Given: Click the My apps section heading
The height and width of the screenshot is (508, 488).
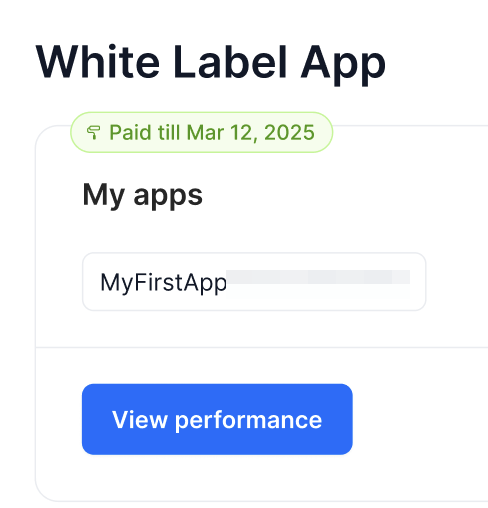Looking at the screenshot, I should (x=143, y=196).
